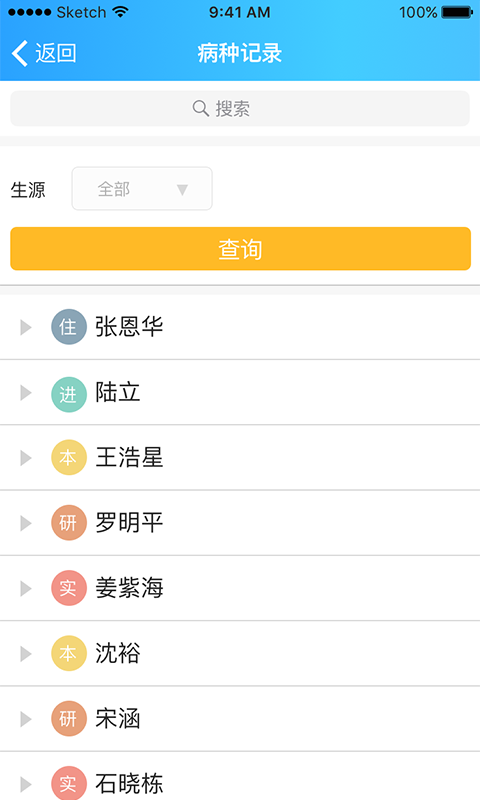Select the 进 badge for 陆立
Image resolution: width=480 pixels, height=800 pixels.
pyautogui.click(x=69, y=392)
